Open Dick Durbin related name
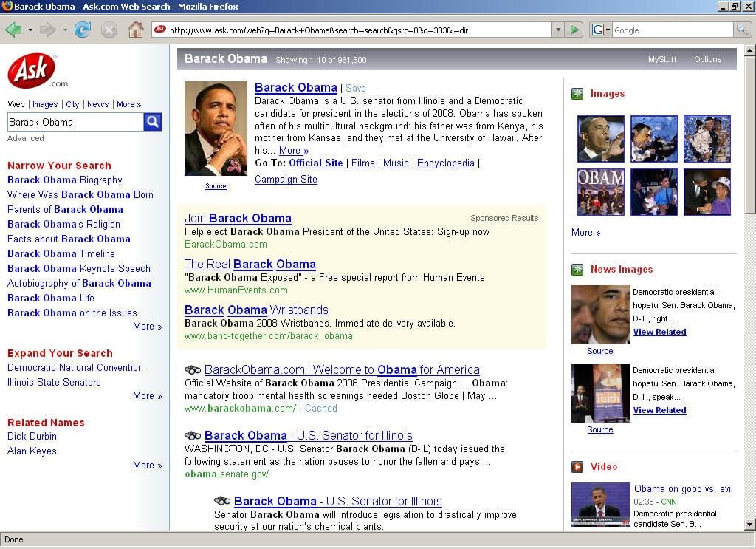Screen dimensions: 756x549 [x=32, y=436]
